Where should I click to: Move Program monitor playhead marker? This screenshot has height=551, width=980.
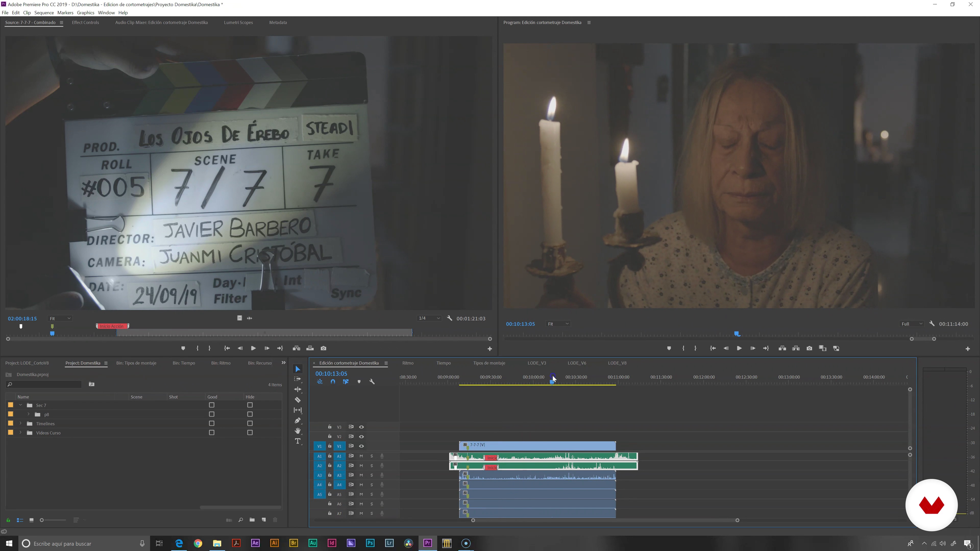click(x=737, y=333)
